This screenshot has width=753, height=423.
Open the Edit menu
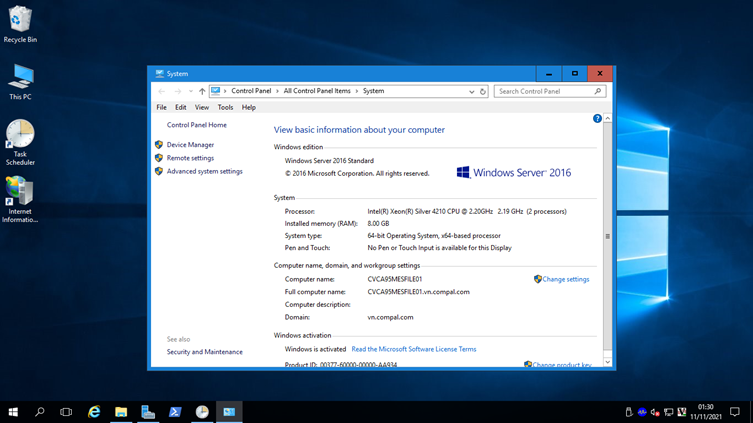(x=181, y=108)
